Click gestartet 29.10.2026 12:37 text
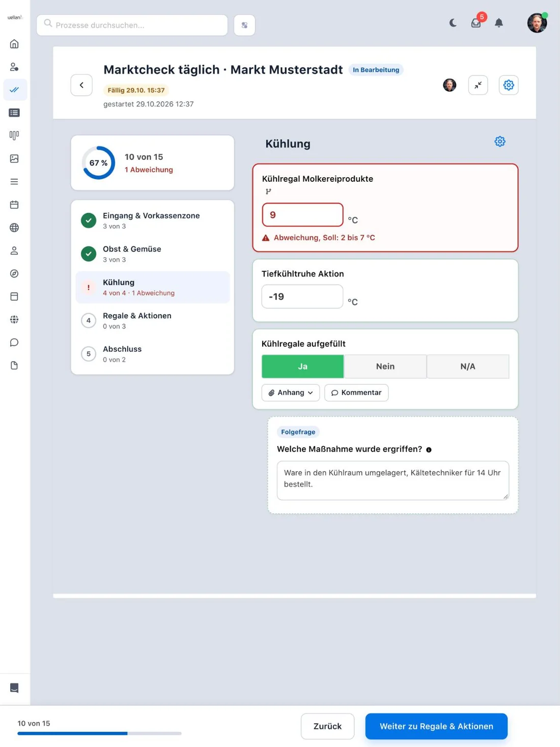The height and width of the screenshot is (747, 560). [x=148, y=104]
